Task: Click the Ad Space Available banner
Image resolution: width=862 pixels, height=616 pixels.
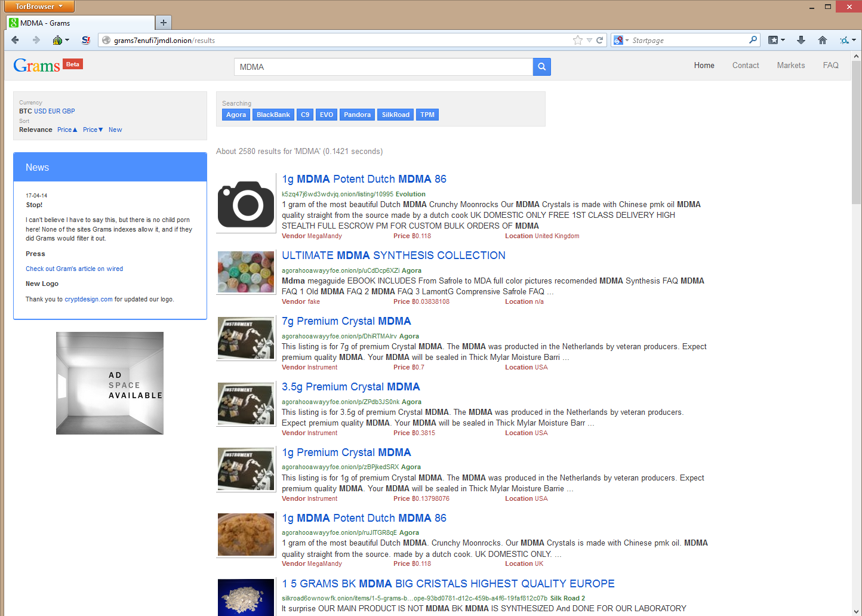Action: click(x=110, y=383)
